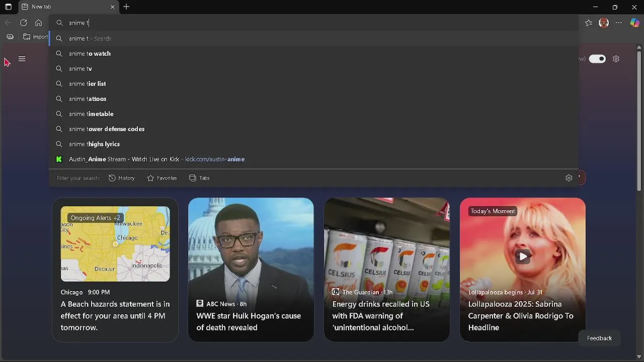The height and width of the screenshot is (362, 644).
Task: Open search suggestion settings gear
Action: (569, 178)
